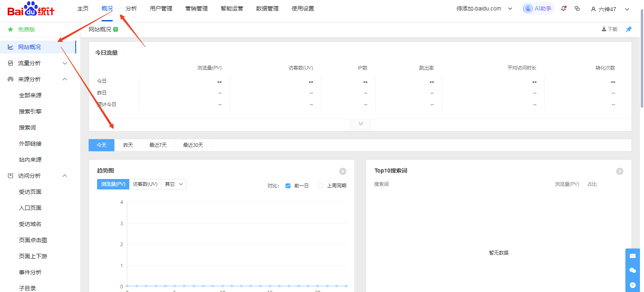Click the user avatar icon for 六神47
Image resolution: width=644 pixels, height=292 pixels.
[x=593, y=9]
